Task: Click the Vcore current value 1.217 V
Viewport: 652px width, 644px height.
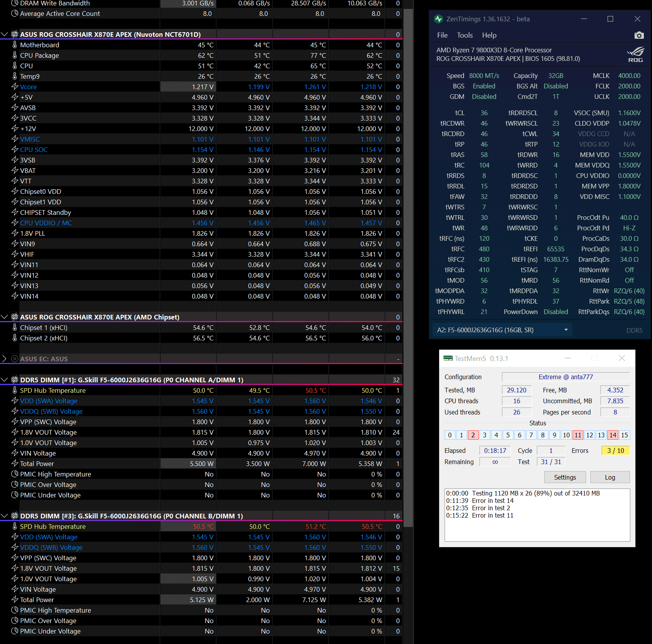Action: pos(203,87)
